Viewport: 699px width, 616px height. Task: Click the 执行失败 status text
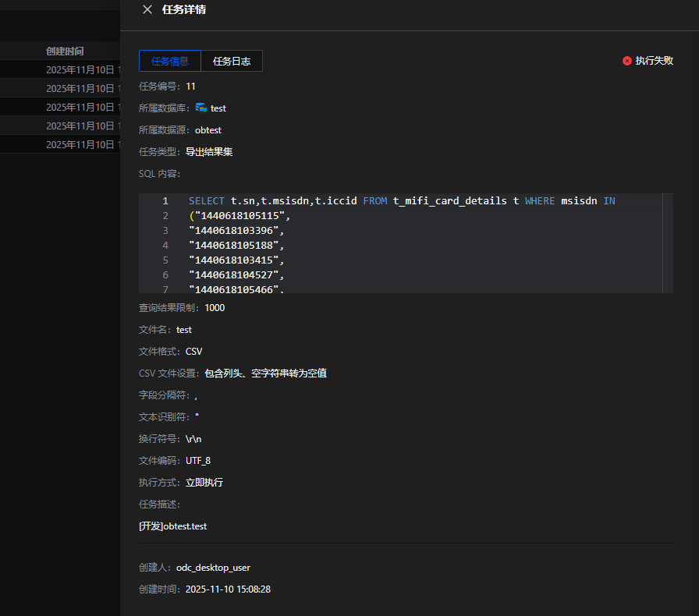tap(654, 61)
